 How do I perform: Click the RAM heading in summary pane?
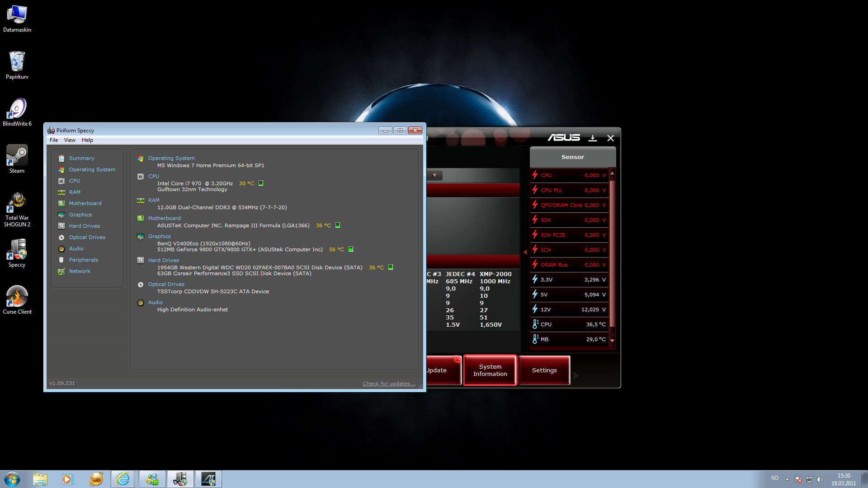pos(154,200)
